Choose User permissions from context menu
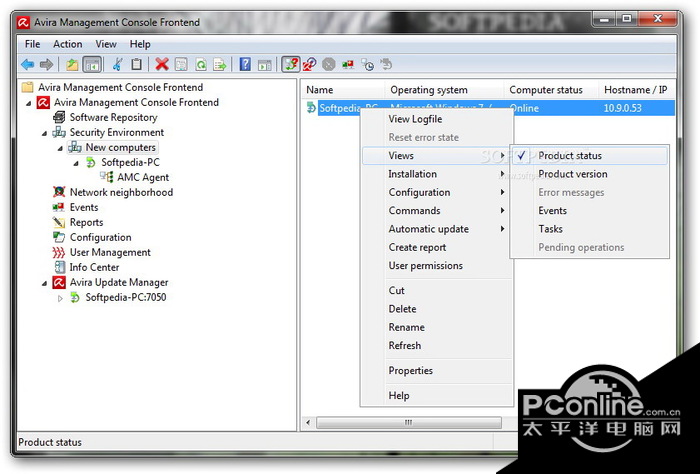This screenshot has width=700, height=474. click(x=437, y=266)
